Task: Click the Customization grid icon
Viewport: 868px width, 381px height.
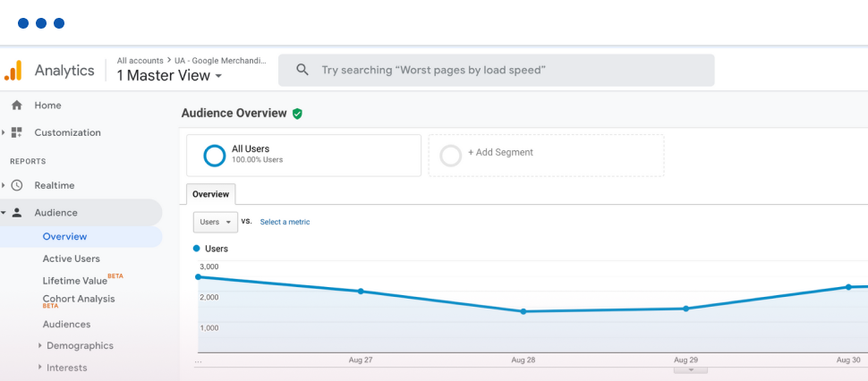Action: coord(16,132)
